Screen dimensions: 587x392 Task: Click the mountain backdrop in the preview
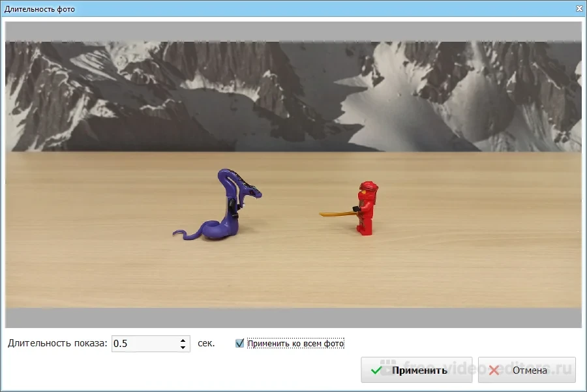pyautogui.click(x=293, y=98)
